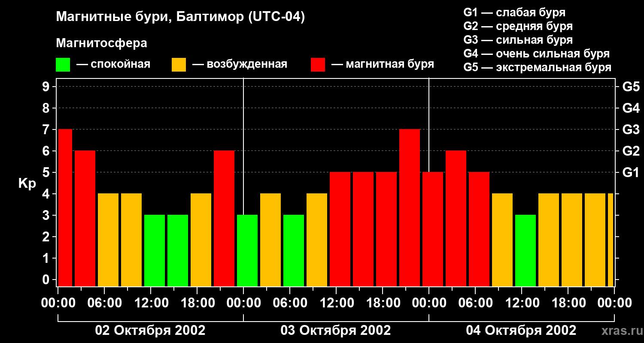The height and width of the screenshot is (343, 644).
Task: Click the right-axis 'G4' tick label
Action: 631,108
